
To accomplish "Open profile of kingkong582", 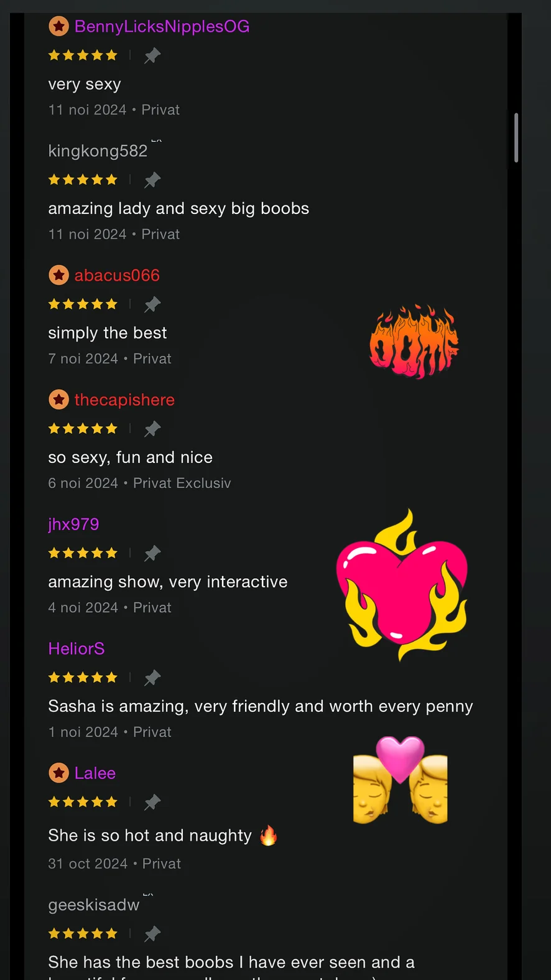I will (98, 151).
